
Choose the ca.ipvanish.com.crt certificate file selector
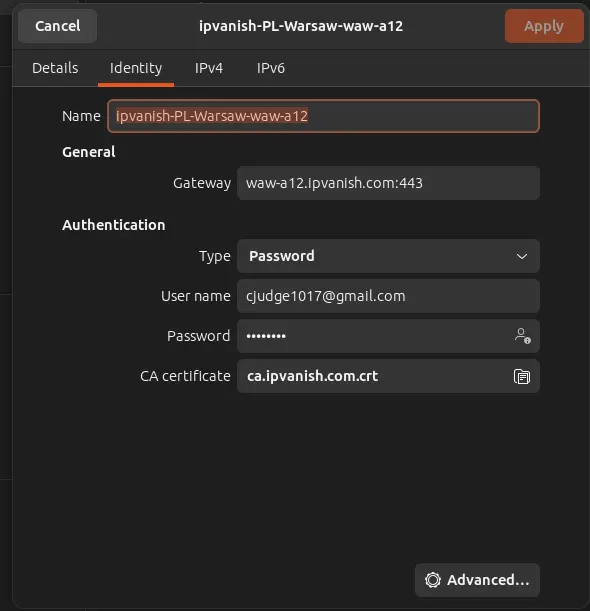[388, 376]
